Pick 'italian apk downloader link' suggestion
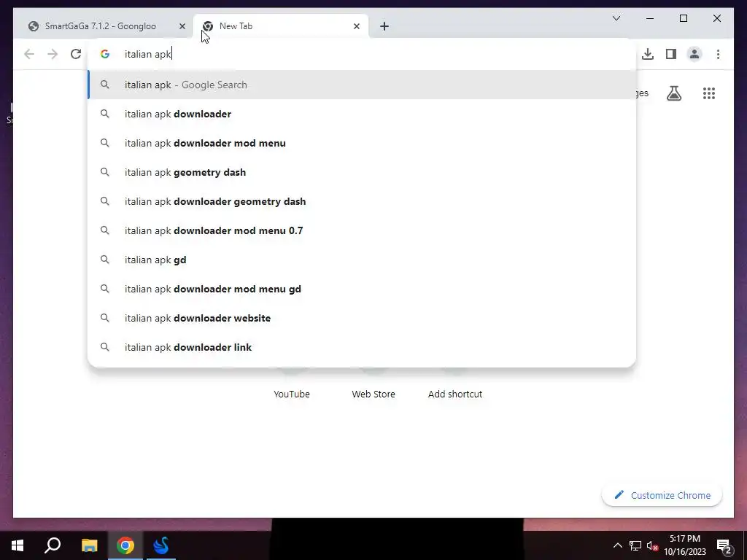 coord(362,347)
